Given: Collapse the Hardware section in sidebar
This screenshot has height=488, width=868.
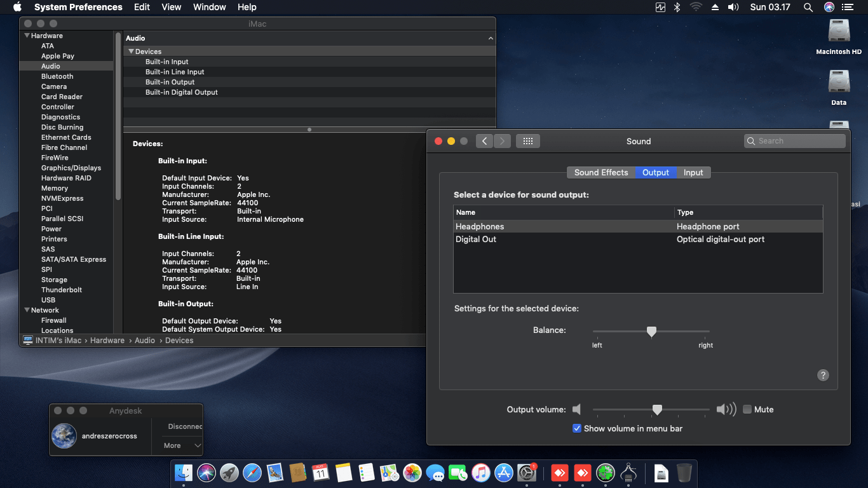Looking at the screenshot, I should pos(27,36).
